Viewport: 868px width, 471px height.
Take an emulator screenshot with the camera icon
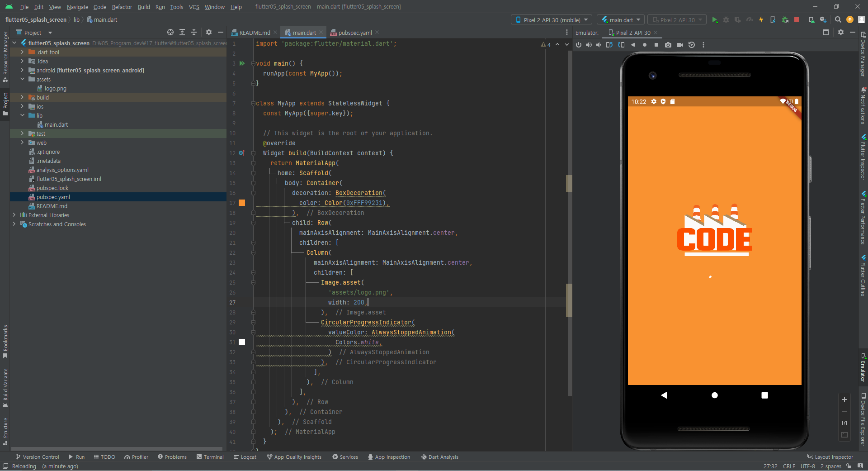(668, 45)
